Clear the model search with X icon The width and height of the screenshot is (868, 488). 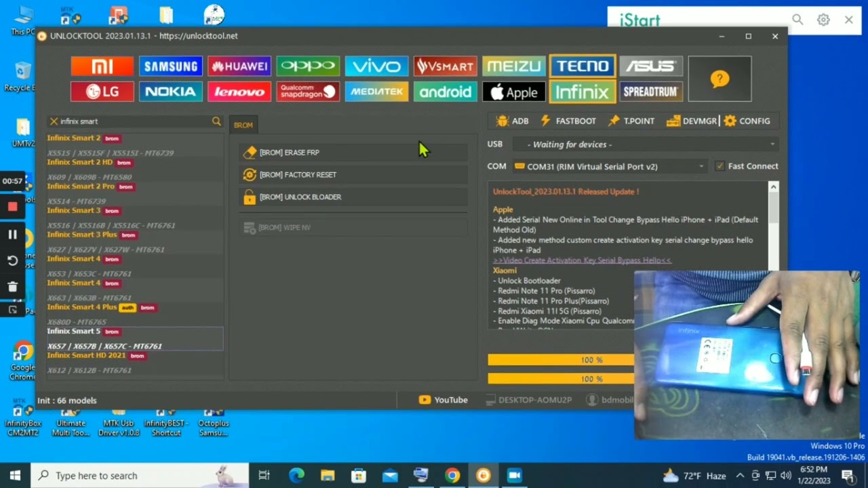pyautogui.click(x=54, y=121)
